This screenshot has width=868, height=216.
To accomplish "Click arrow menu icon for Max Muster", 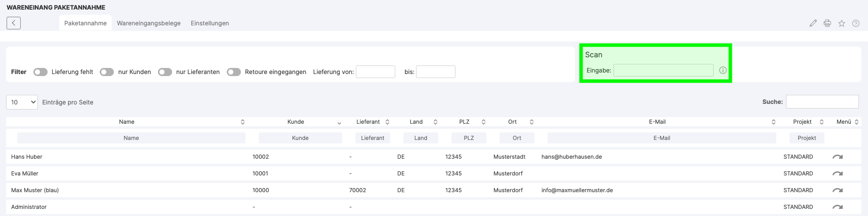I will 838,191.
